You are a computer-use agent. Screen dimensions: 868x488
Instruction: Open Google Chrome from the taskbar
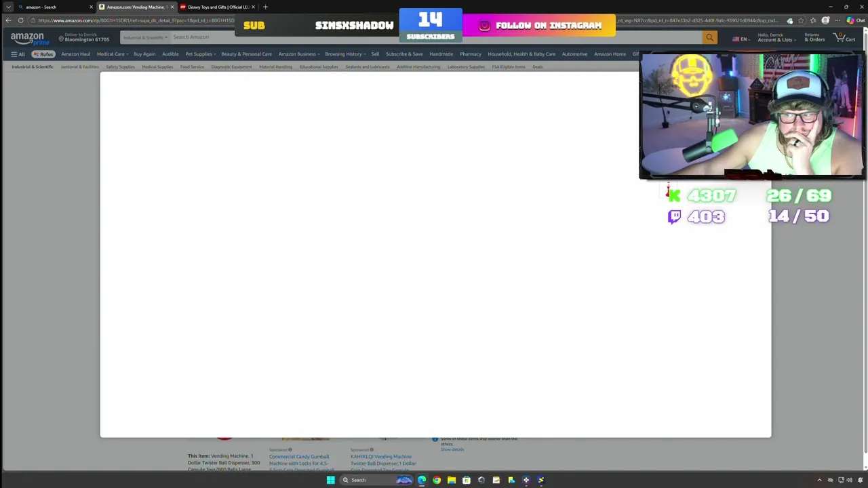pos(437,480)
